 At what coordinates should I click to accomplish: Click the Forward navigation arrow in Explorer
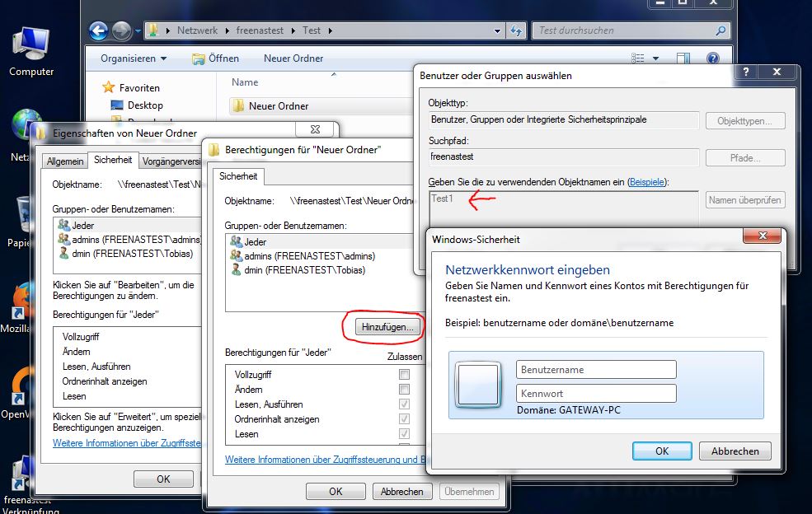pos(122,31)
